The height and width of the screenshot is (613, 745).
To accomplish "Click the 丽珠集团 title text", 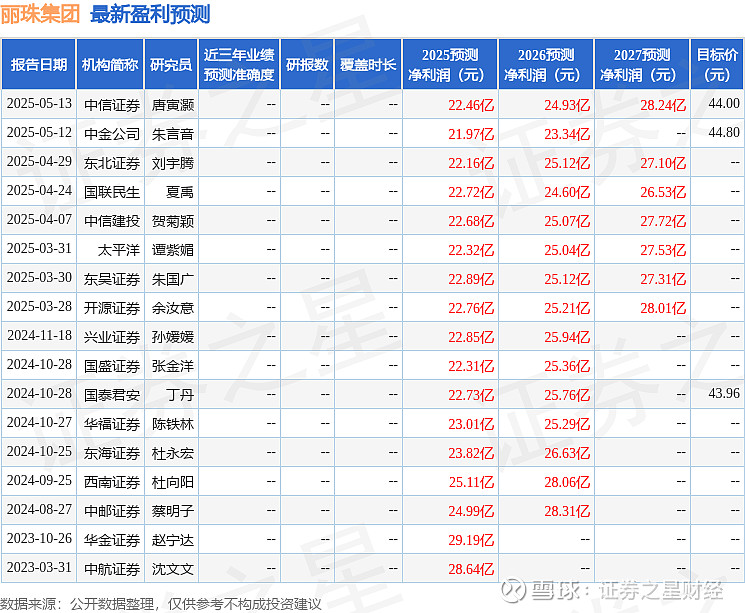I will point(40,14).
